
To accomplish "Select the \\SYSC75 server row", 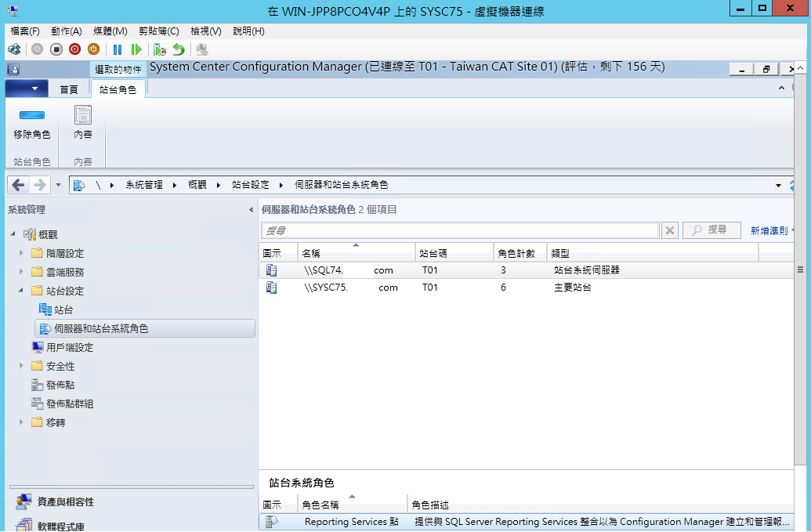I will tap(526, 288).
